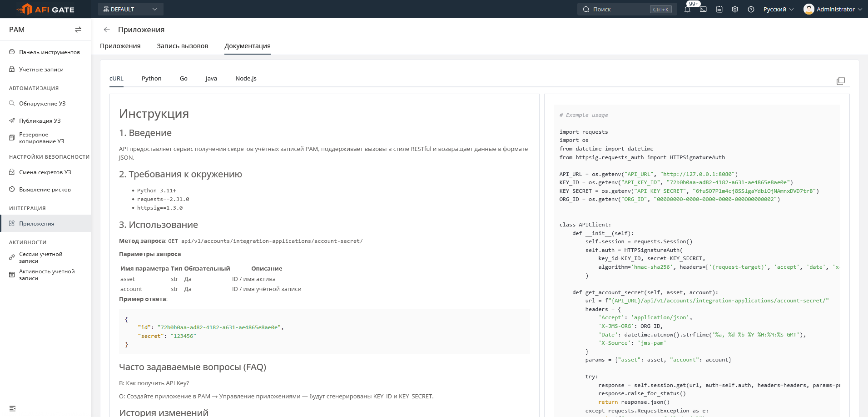Click the backup icon beside Резервное копирование
The image size is (868, 417).
point(12,138)
